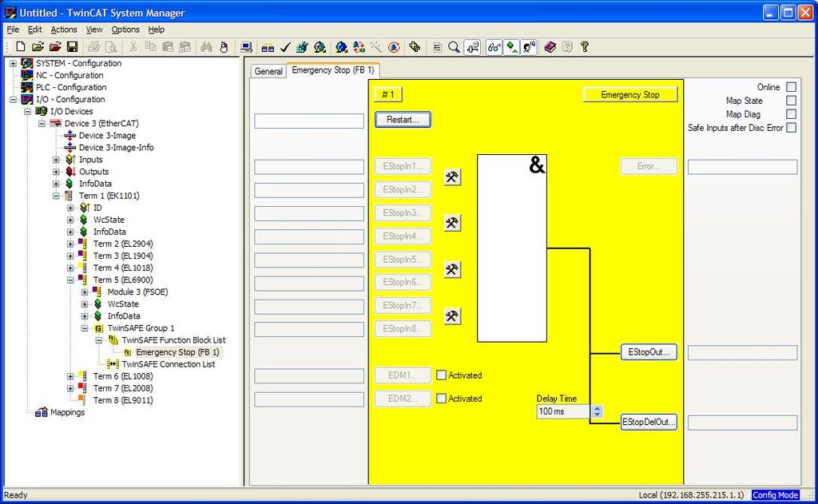Click the yellow Open folder toolbar icon
Screen dimensions: 818x504
38,47
